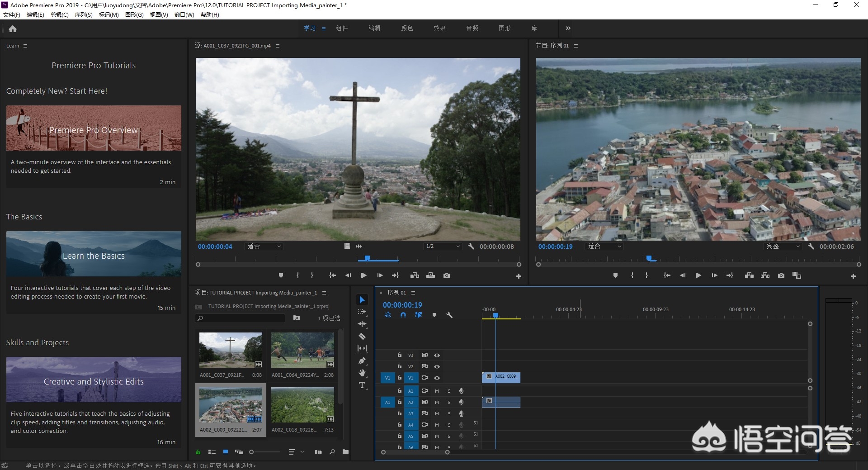This screenshot has width=868, height=470.
Task: Switch to 效果 workspace tab
Action: (x=439, y=28)
